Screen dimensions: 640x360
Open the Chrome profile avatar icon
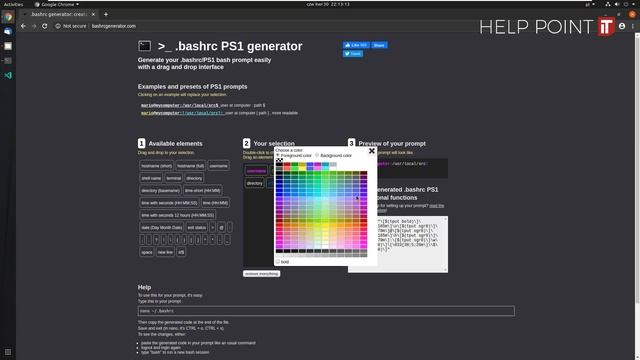click(x=622, y=26)
